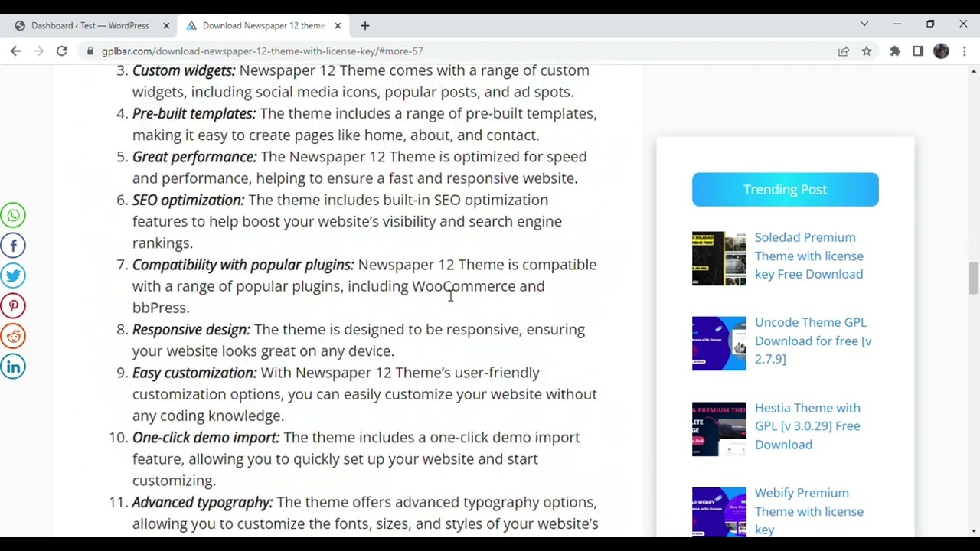
Task: Click Webify theme thumbnail image
Action: tap(719, 511)
